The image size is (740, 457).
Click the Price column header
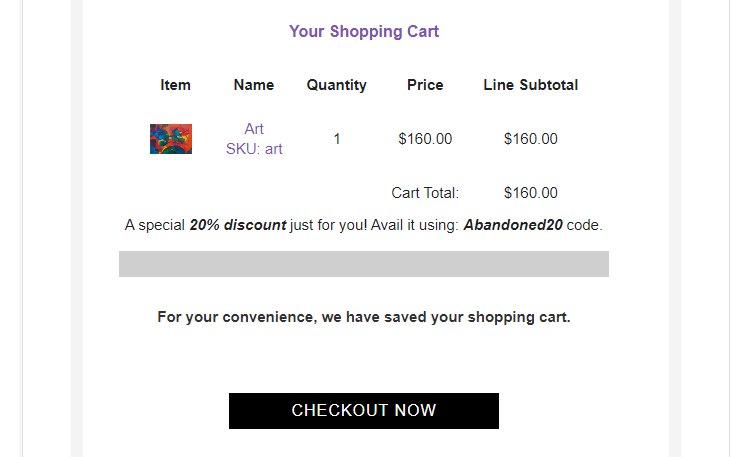click(x=425, y=85)
